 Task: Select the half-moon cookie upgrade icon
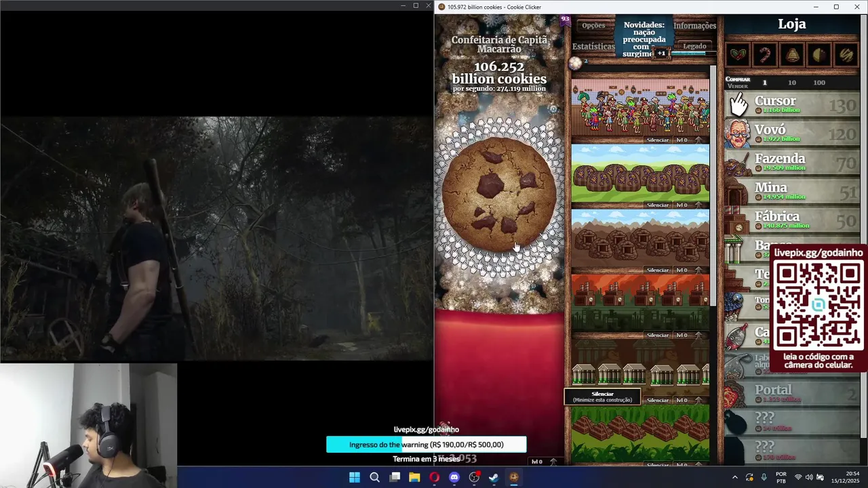(819, 55)
